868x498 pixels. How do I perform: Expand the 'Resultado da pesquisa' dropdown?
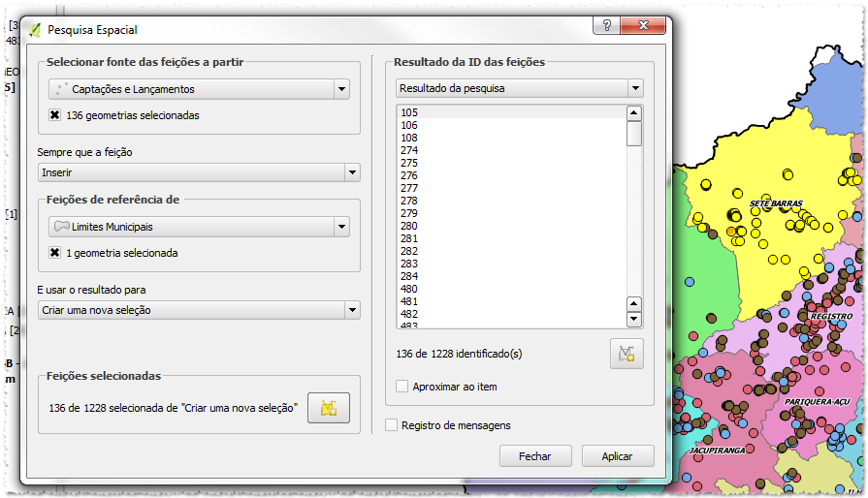point(634,88)
